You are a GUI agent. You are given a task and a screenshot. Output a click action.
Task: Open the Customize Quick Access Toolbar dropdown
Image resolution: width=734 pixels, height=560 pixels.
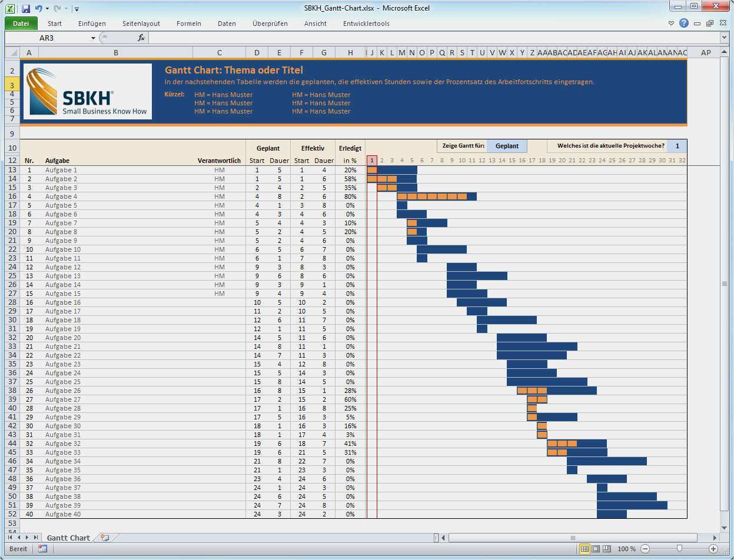pos(77,9)
